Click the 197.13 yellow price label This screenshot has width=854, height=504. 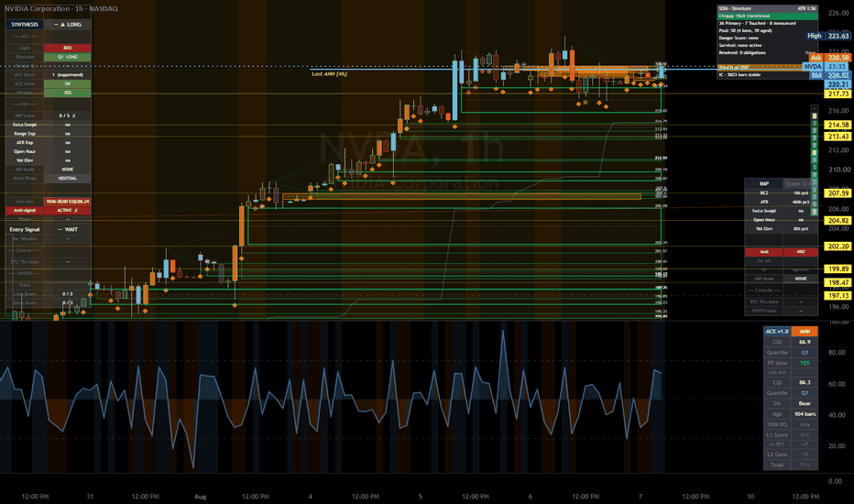(838, 295)
